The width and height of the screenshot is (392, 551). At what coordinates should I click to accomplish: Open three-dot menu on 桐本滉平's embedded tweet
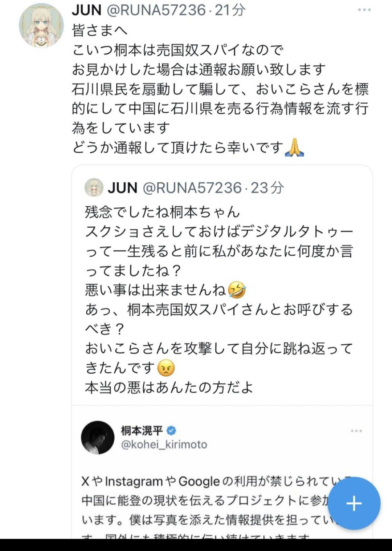point(356,431)
